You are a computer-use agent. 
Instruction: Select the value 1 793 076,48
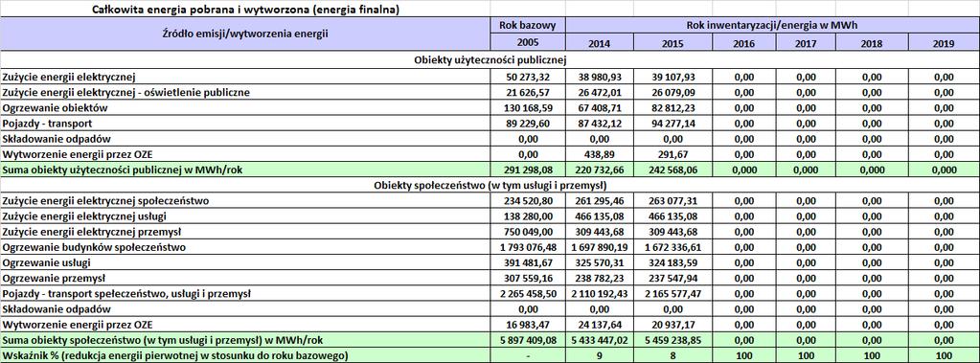(x=528, y=247)
